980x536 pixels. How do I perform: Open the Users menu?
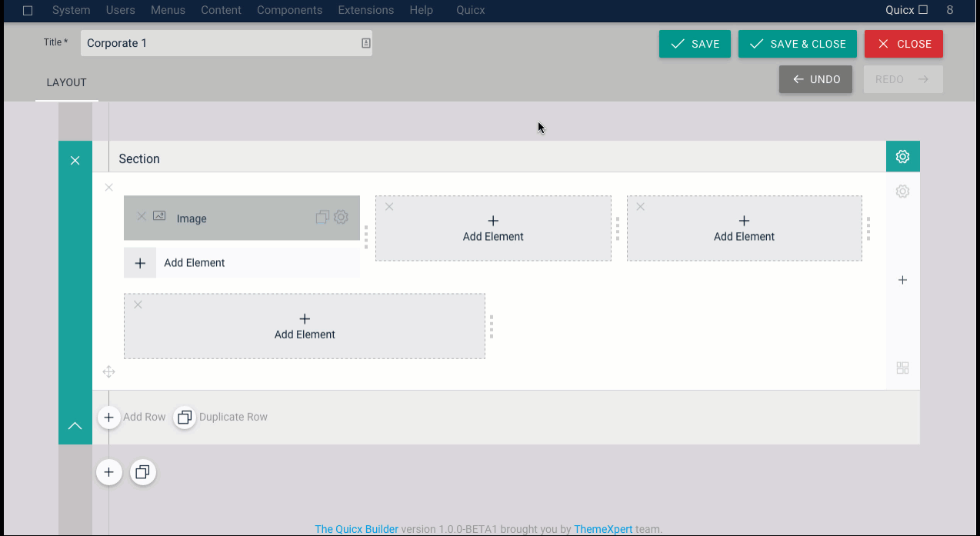coord(120,10)
